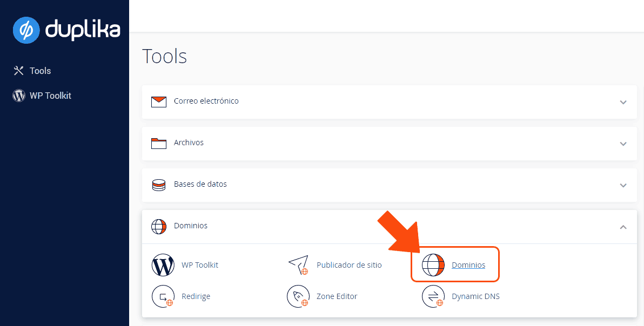
Task: Open the highlighted Dominios globe icon
Action: [433, 264]
